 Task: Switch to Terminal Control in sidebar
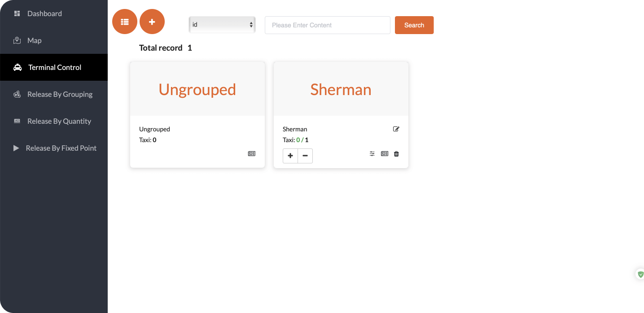click(54, 67)
